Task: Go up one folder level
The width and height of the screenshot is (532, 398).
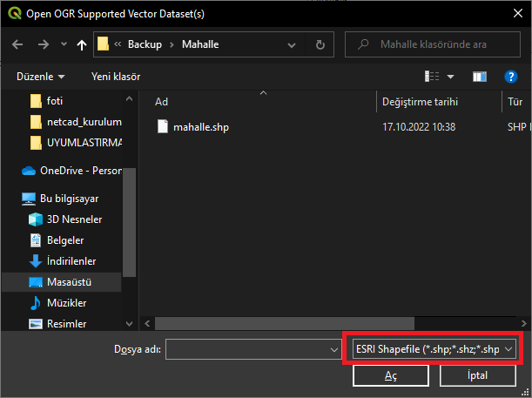Action: click(82, 44)
